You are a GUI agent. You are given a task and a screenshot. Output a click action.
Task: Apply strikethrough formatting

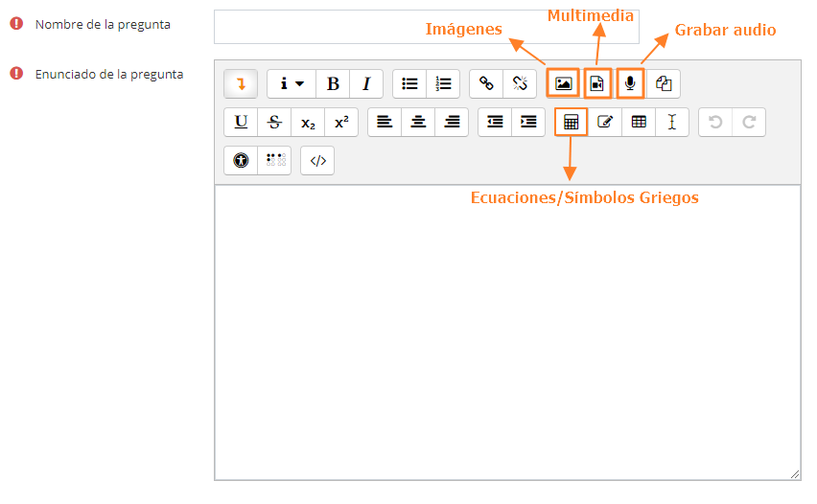[x=274, y=123]
